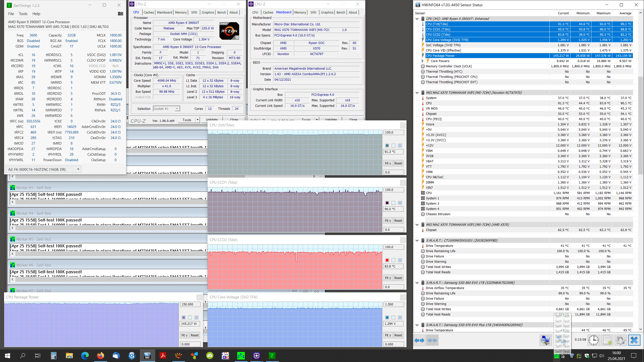Click the Worker #5 window Prime95 icon
This screenshot has height=362, width=644.
(x=12, y=239)
